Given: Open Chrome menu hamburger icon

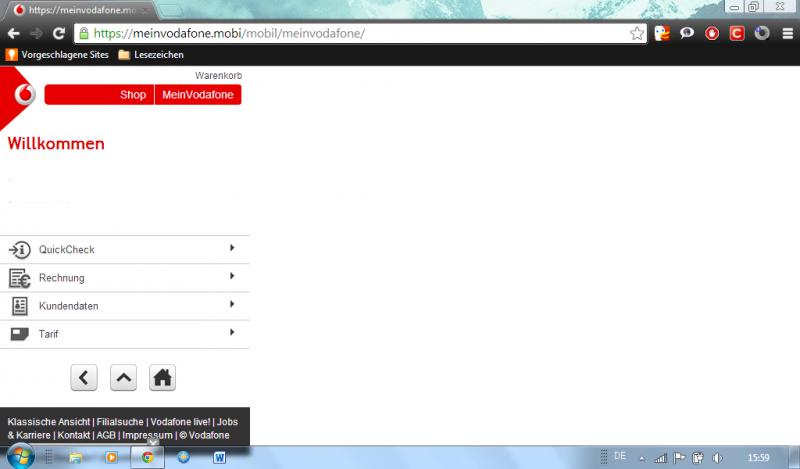Looking at the screenshot, I should (788, 34).
